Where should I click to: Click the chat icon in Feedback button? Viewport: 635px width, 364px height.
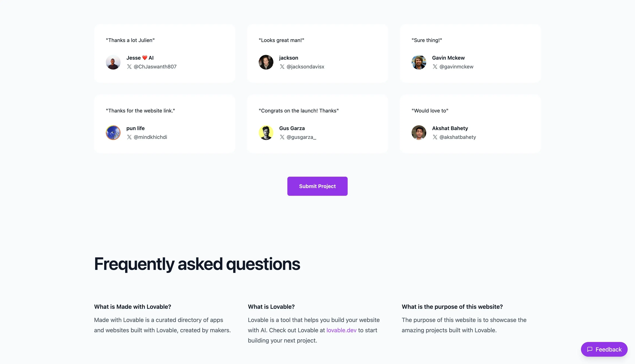[x=590, y=349]
